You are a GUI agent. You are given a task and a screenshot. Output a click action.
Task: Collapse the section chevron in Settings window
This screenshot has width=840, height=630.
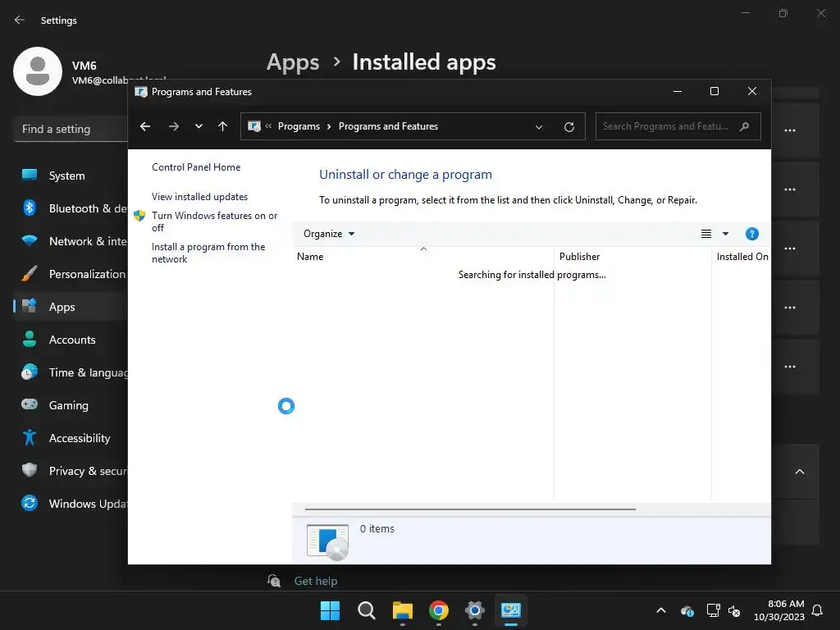tap(799, 472)
